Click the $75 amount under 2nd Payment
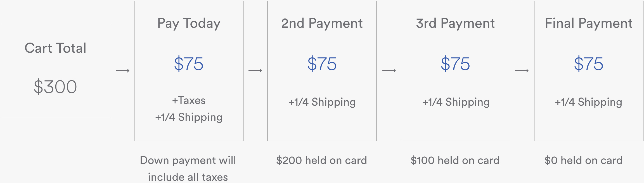The height and width of the screenshot is (183, 644). tap(322, 64)
